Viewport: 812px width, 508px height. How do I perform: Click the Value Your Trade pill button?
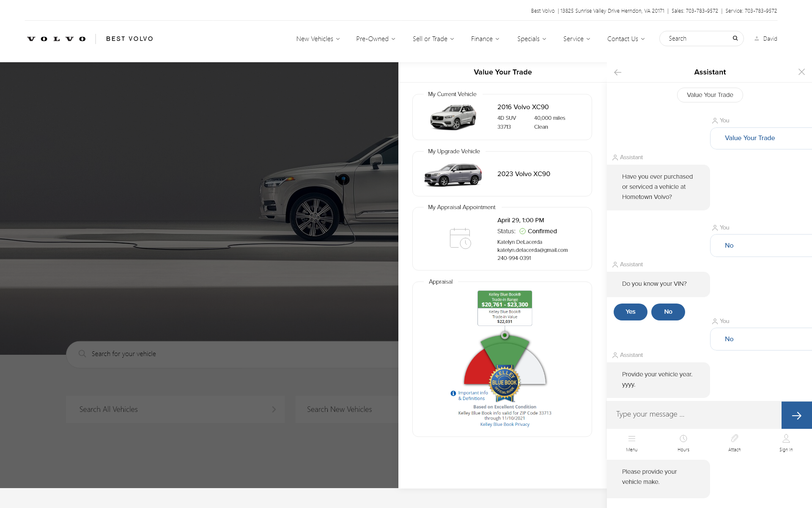click(x=710, y=95)
